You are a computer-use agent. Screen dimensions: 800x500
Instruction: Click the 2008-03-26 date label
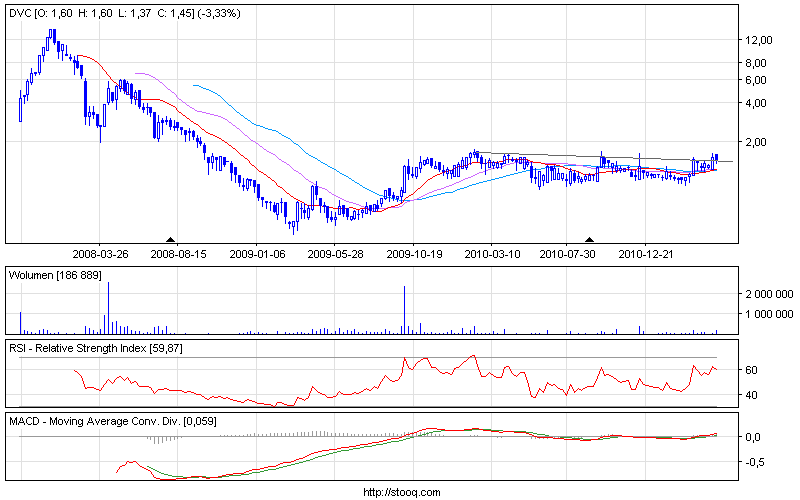click(x=100, y=255)
